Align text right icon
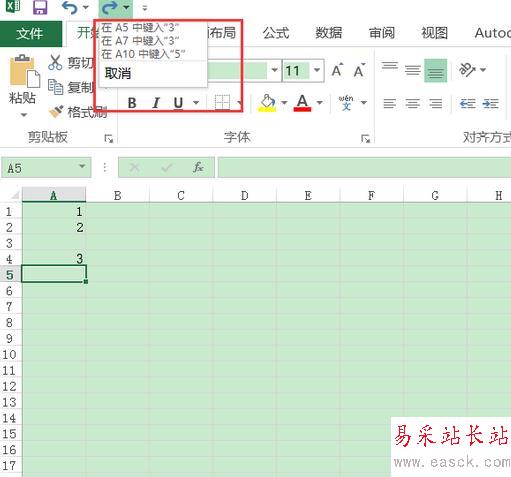The height and width of the screenshot is (477, 511). coord(436,103)
